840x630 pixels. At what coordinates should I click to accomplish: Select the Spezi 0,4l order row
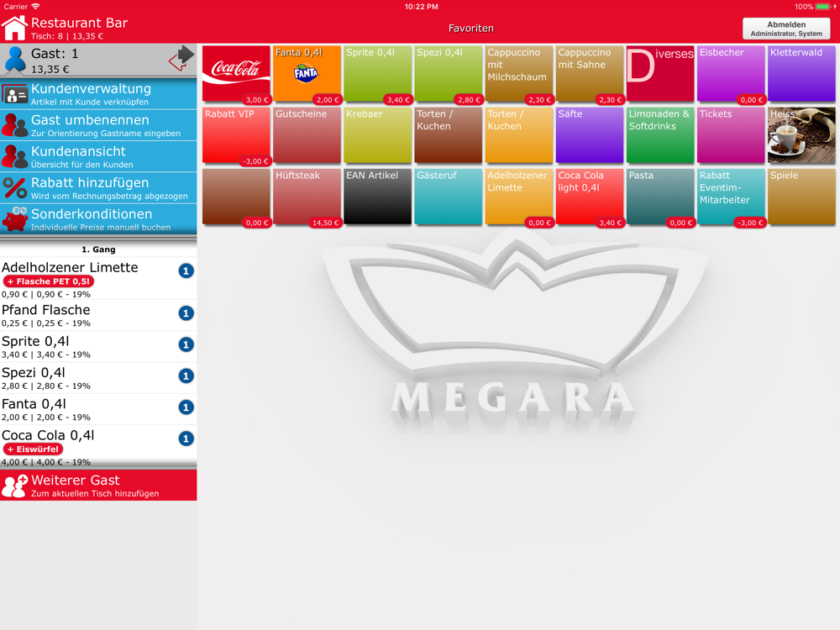tap(98, 378)
